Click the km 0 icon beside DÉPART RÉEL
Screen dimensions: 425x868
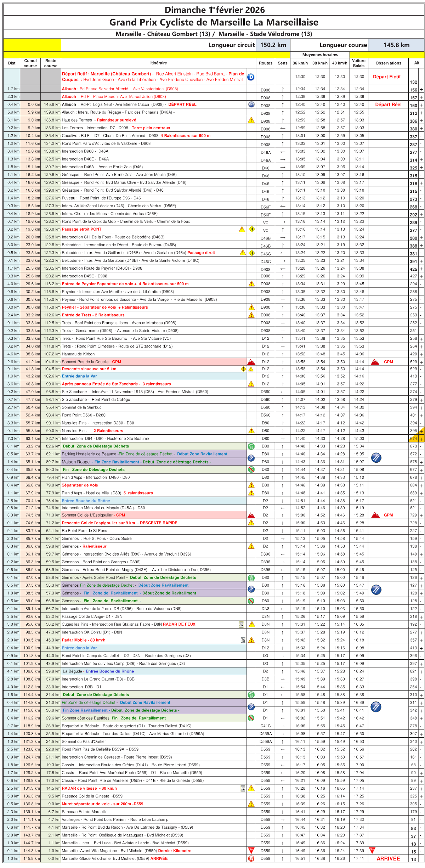(251, 105)
